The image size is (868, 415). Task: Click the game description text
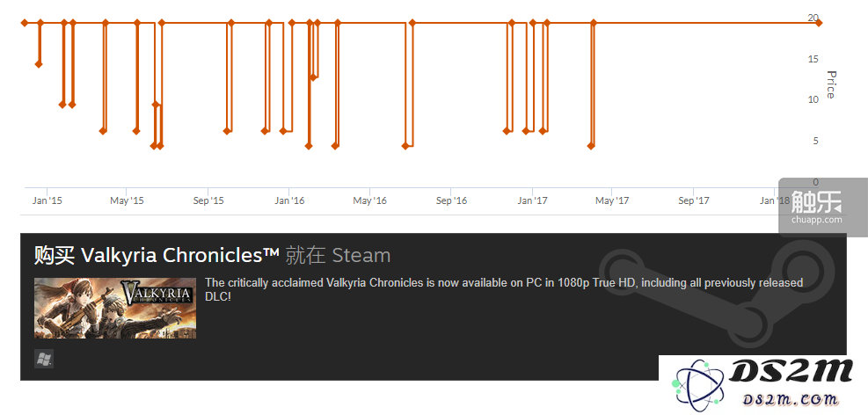coord(504,290)
